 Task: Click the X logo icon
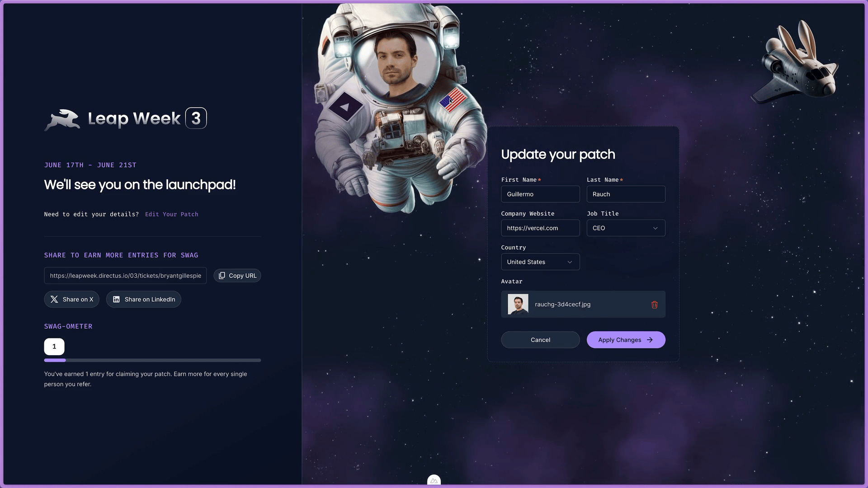click(54, 300)
